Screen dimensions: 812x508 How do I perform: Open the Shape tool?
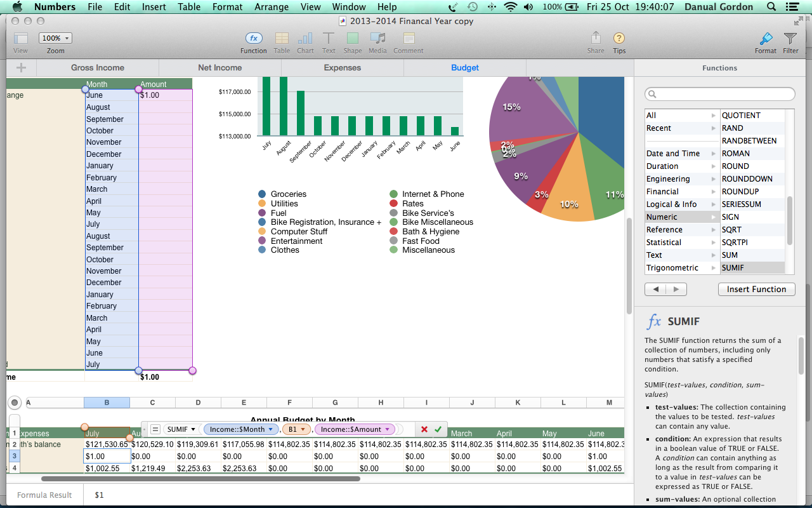pos(353,39)
